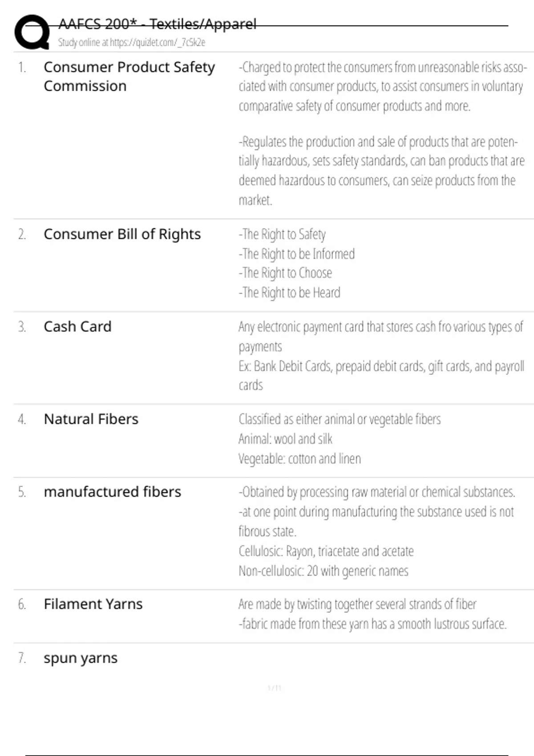
Task: Click the 'Animal: wool and silk' line
Action: 285,439
